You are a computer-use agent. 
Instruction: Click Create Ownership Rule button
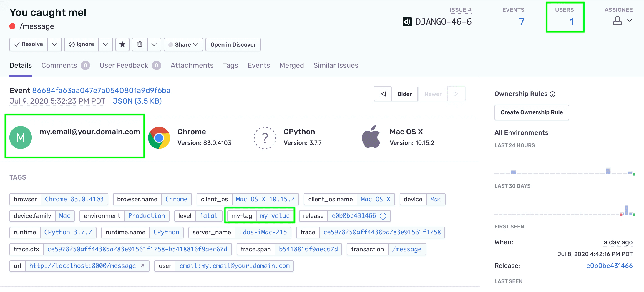pos(532,112)
